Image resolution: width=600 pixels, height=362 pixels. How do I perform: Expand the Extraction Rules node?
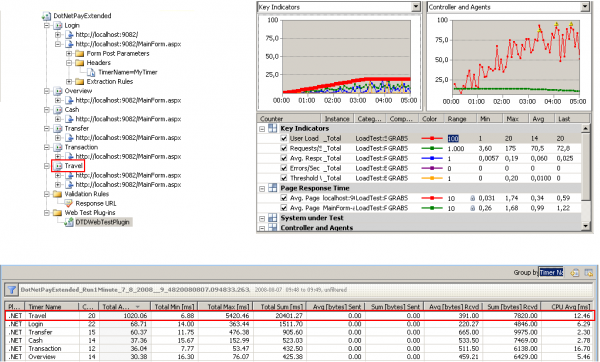[x=69, y=82]
